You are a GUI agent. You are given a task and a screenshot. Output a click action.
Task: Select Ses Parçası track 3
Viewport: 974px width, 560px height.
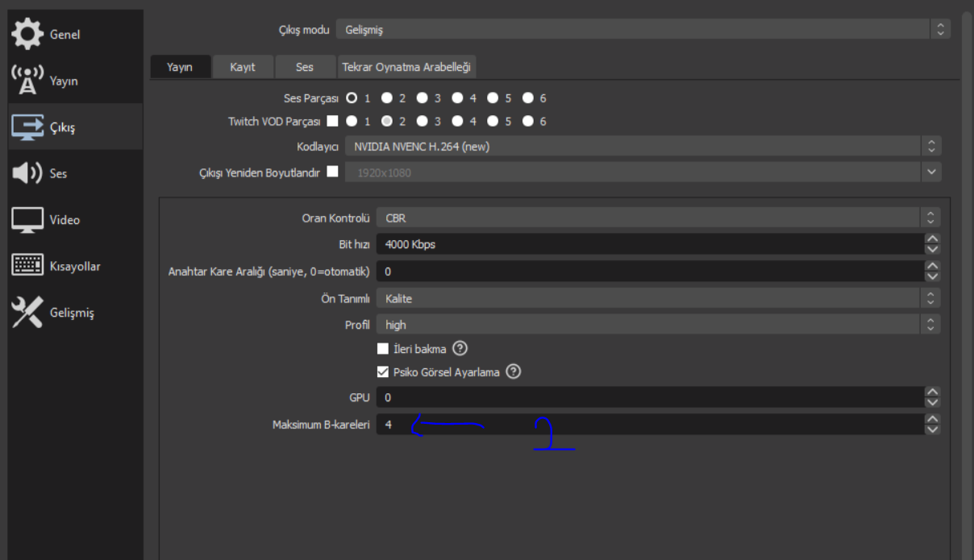point(422,98)
